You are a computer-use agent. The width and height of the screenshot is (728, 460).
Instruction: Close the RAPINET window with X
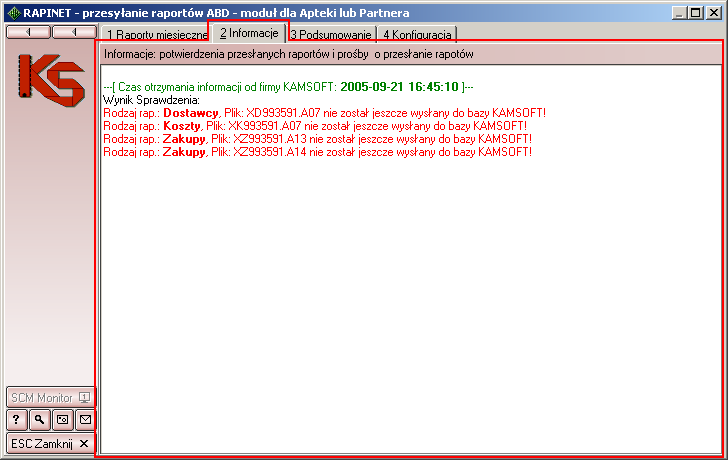point(714,13)
